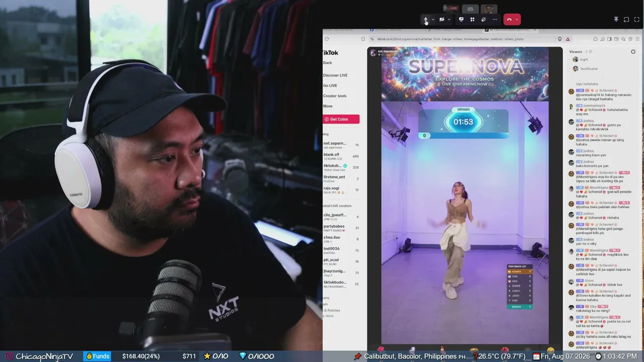Open the blank.s9 live channel
644x362 pixels.
[341, 156]
